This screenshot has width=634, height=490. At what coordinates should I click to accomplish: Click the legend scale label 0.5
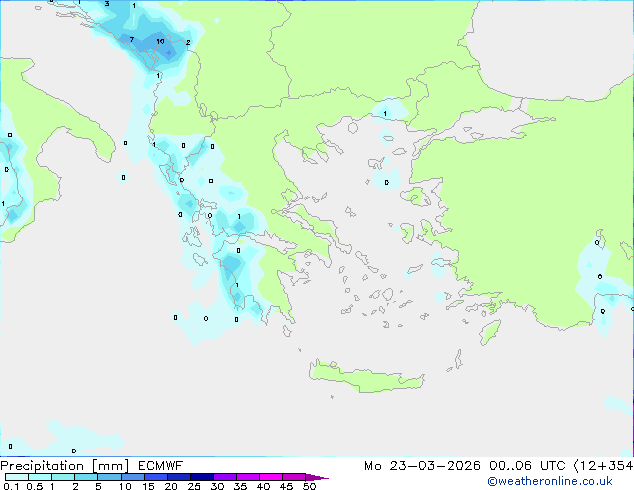tap(35, 486)
